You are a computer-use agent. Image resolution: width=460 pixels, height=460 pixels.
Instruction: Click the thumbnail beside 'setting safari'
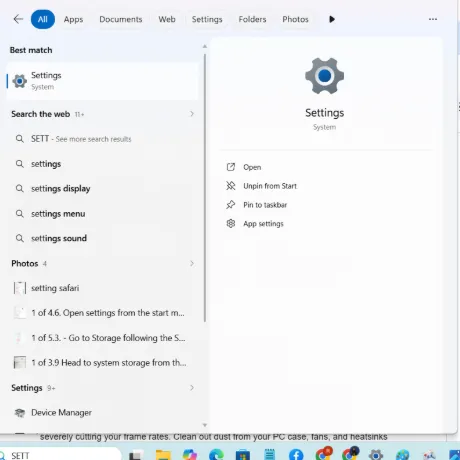[x=20, y=288]
